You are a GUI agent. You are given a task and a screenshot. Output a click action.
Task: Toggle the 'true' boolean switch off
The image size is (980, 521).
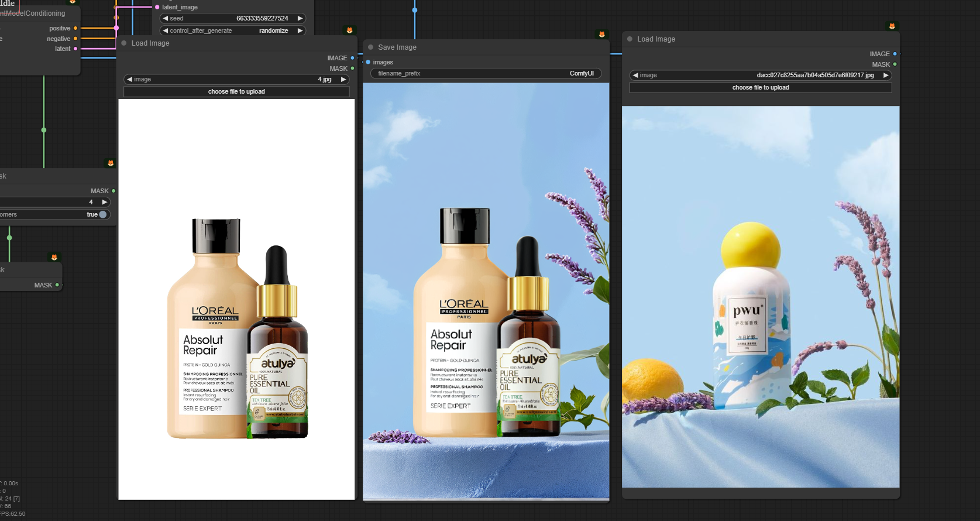coord(102,214)
